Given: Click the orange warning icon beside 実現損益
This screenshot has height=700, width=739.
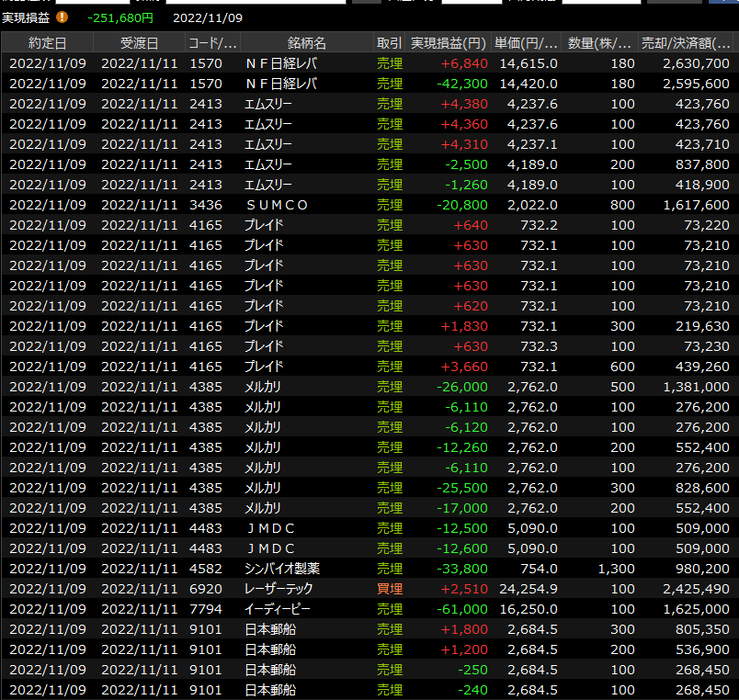Looking at the screenshot, I should (62, 17).
